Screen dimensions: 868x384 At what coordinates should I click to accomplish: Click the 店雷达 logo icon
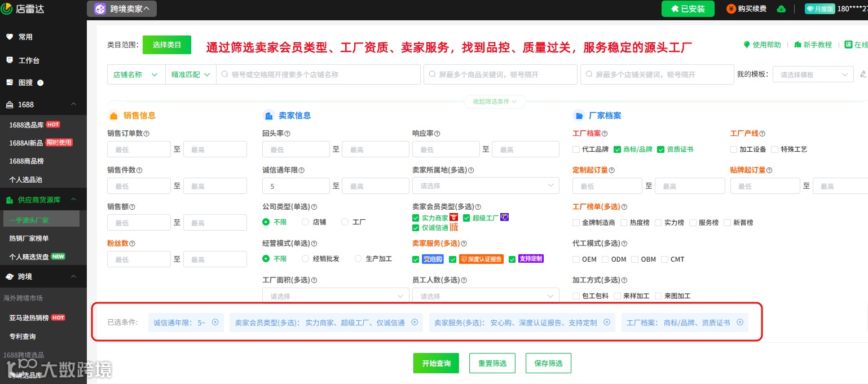[7, 8]
